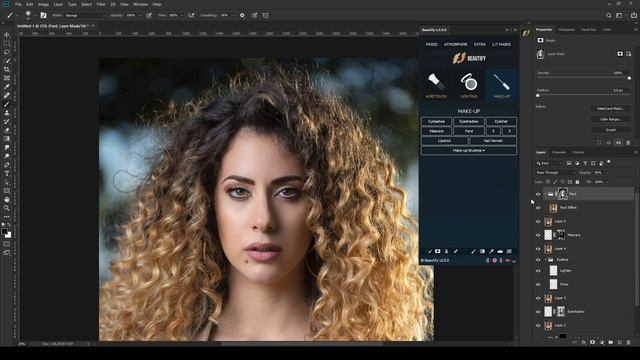Viewport: 640px width, 360px height.
Task: Click the Beautify collapsed panel icon
Action: pyautogui.click(x=526, y=33)
